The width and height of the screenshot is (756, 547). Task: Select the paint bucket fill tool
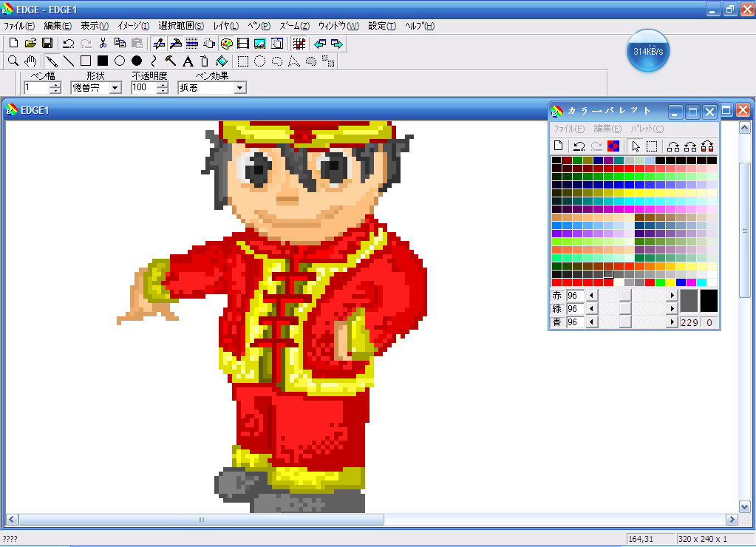[x=222, y=61]
